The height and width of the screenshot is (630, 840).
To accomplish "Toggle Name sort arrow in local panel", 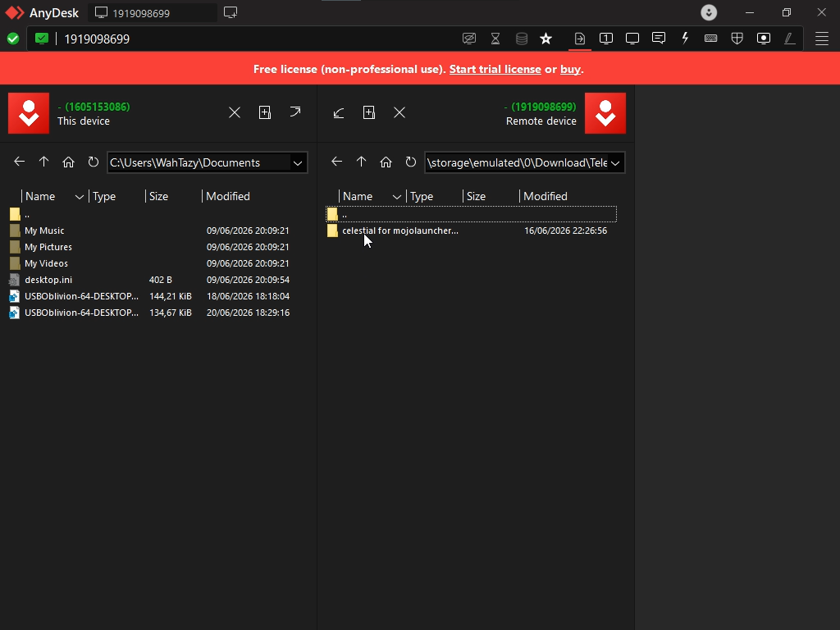I will click(80, 197).
